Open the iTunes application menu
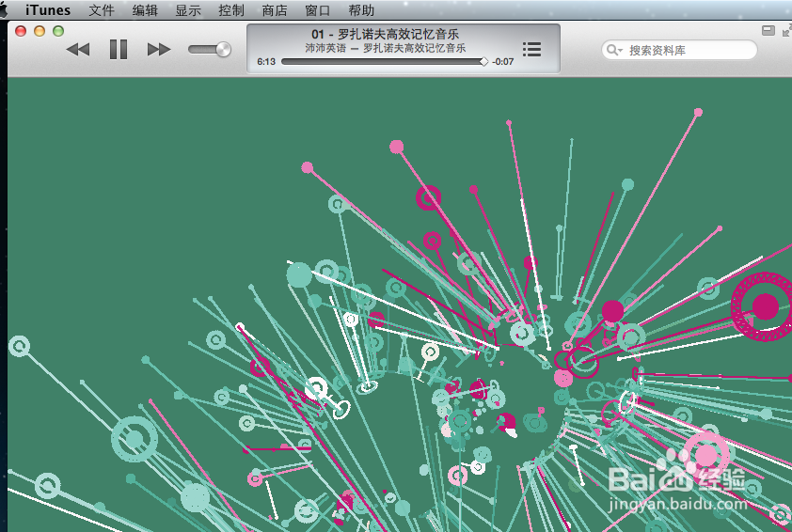Screen dimensions: 792x532 (48, 10)
